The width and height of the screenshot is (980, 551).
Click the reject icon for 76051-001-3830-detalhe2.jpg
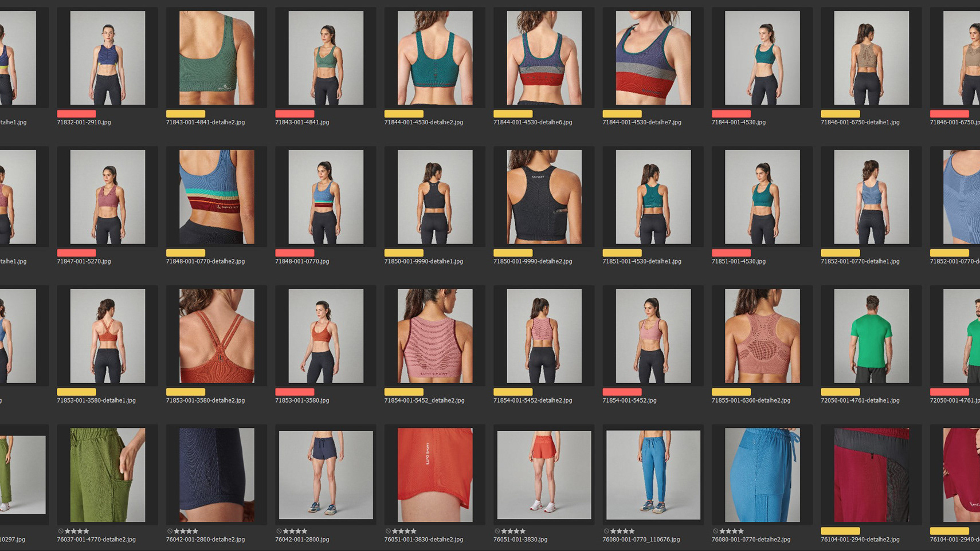pyautogui.click(x=388, y=531)
